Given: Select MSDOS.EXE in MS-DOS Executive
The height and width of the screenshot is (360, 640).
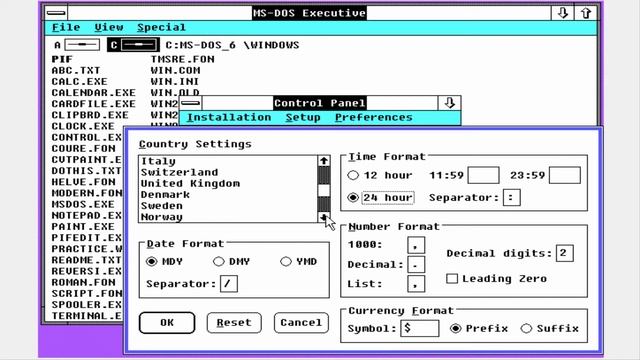Looking at the screenshot, I should click(x=83, y=204).
